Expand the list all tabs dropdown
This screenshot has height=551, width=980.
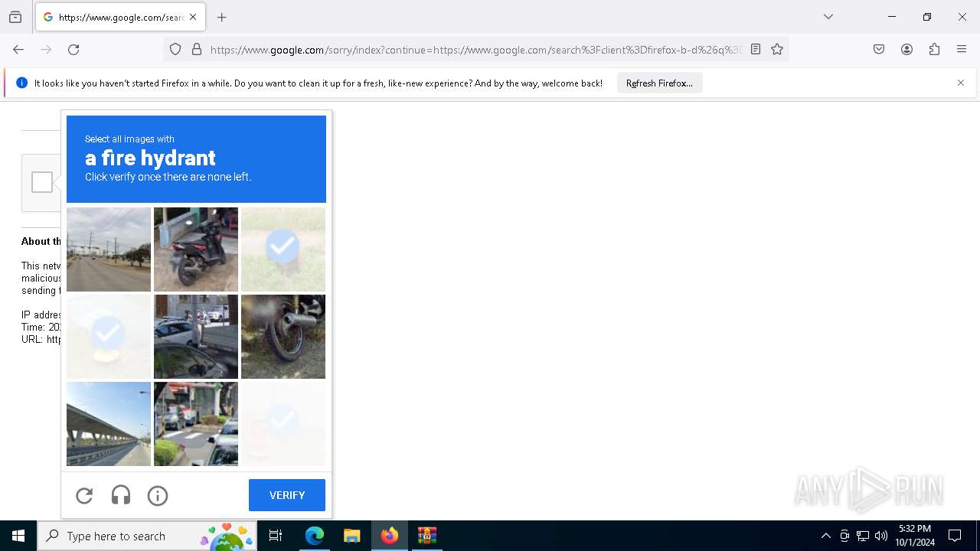[828, 17]
